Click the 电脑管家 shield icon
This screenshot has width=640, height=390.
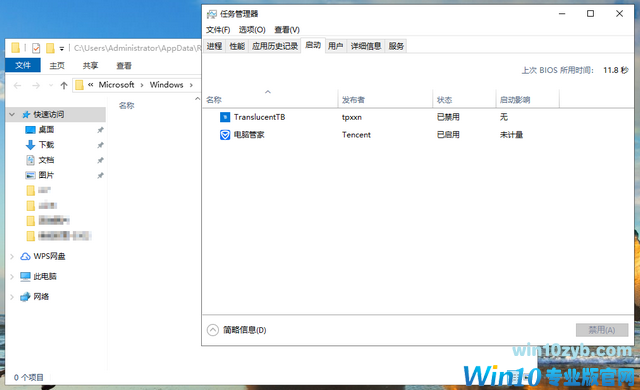225,135
